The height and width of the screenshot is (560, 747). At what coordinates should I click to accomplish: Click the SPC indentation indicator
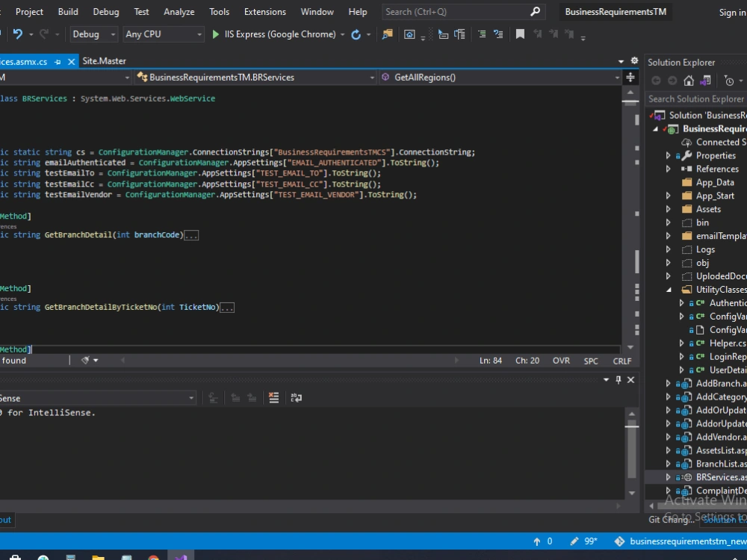coord(591,361)
